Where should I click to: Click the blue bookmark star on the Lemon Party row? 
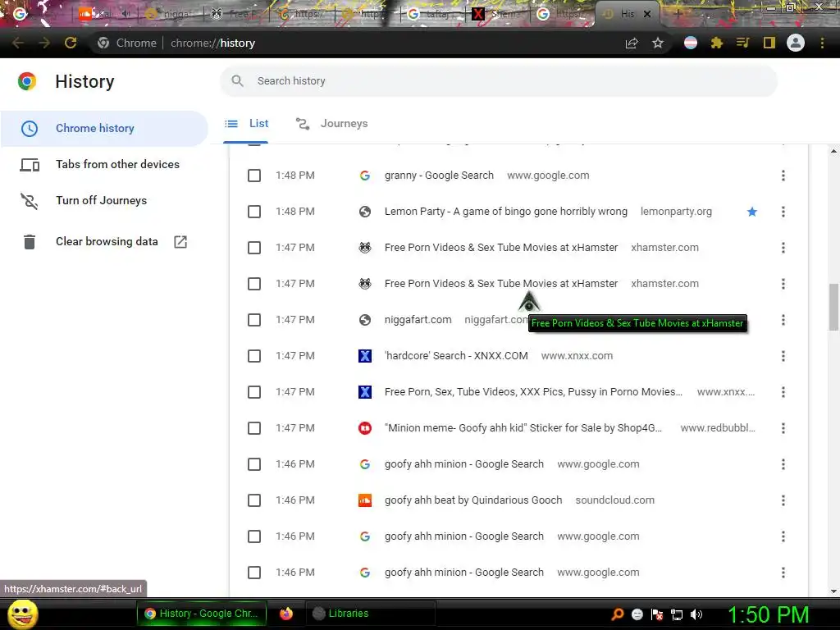point(752,212)
